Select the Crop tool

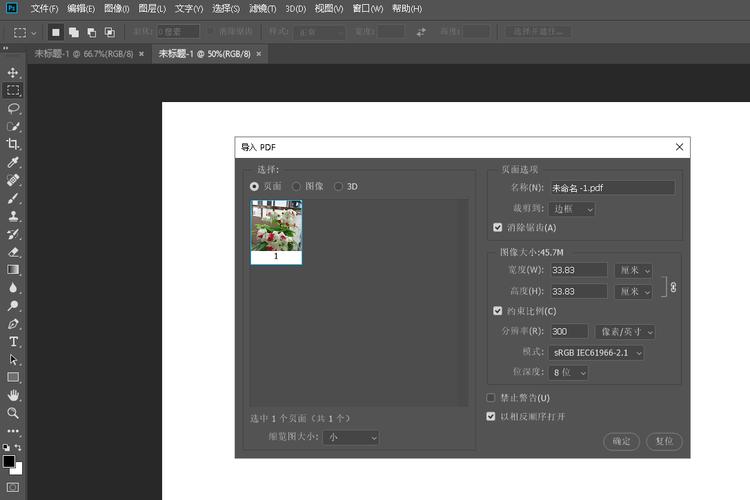tap(13, 144)
